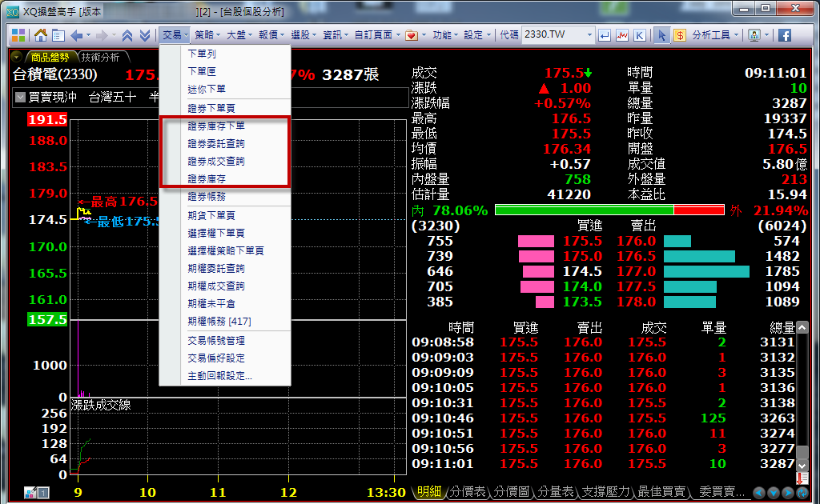The image size is (820, 504).
Task: Open the intraday trend chart icon
Action: point(622,35)
